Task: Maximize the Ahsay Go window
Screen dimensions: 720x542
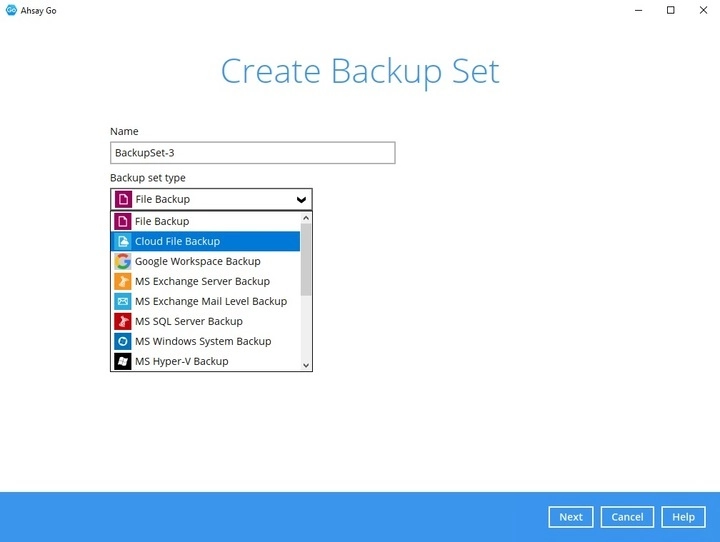Action: [671, 10]
